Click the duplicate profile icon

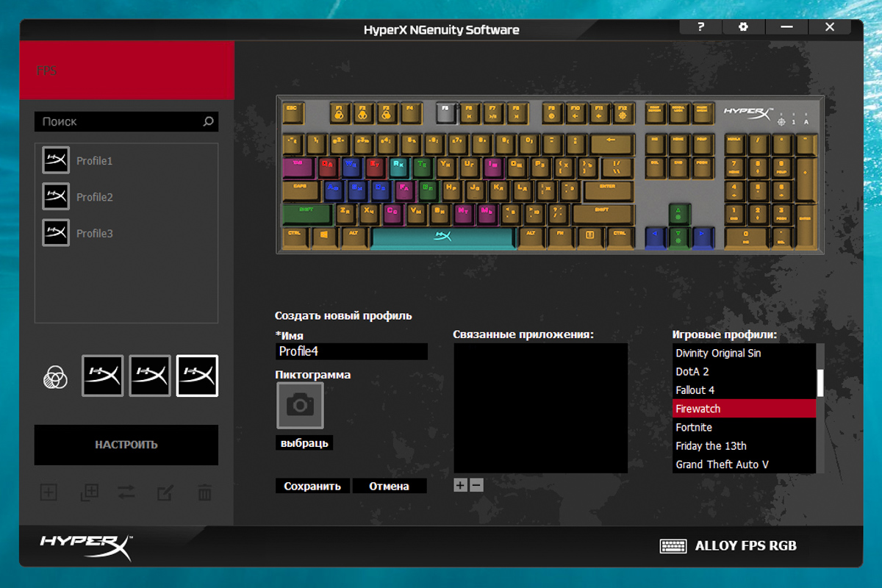coord(89,492)
